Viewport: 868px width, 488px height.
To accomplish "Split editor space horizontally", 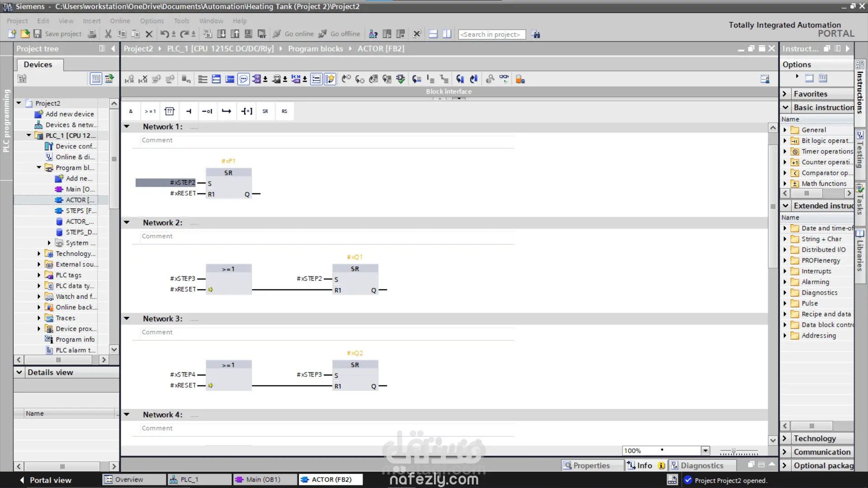I will pyautogui.click(x=433, y=34).
